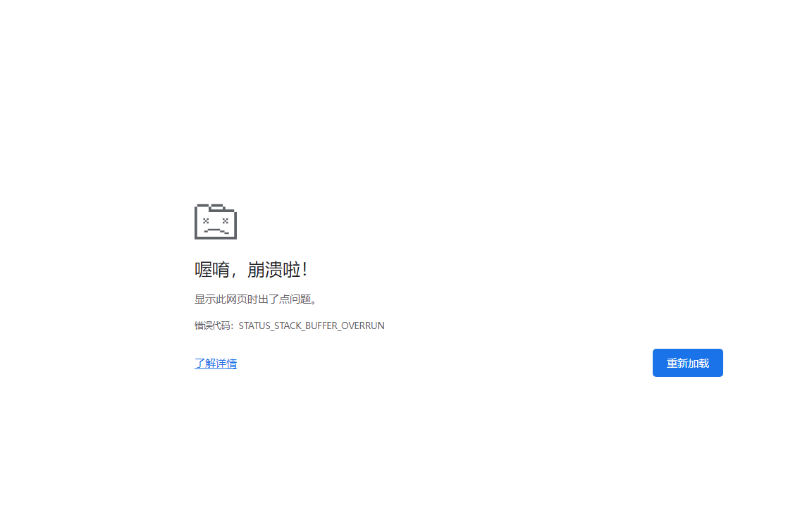Click the 显示此网页时出了点问题 message

(255, 299)
